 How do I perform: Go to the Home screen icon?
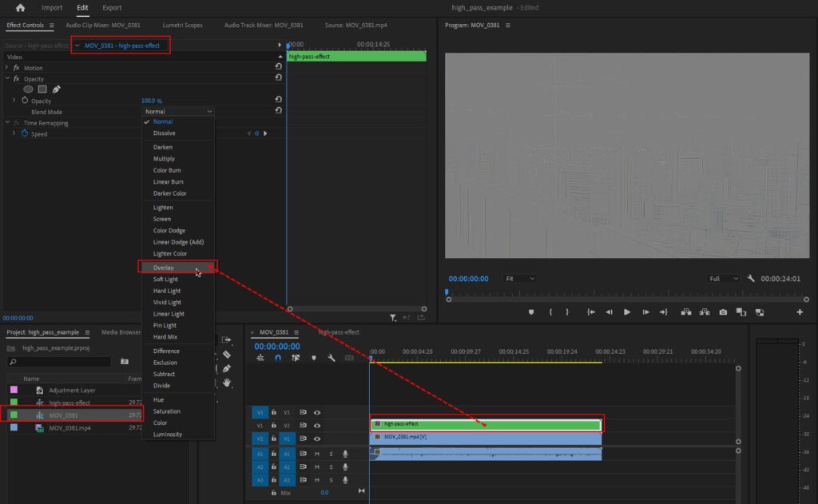[20, 8]
